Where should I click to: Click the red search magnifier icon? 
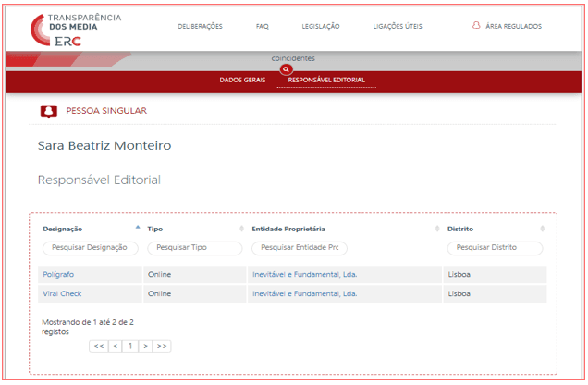pos(287,69)
